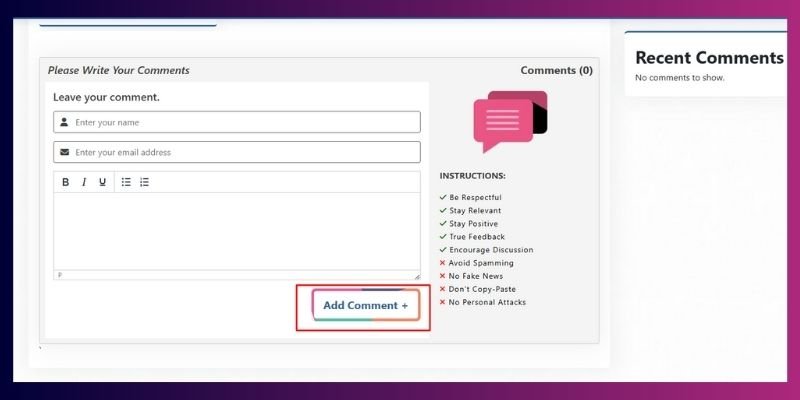Apply italic formatting in comment editor
This screenshot has width=800, height=400.
coord(84,182)
